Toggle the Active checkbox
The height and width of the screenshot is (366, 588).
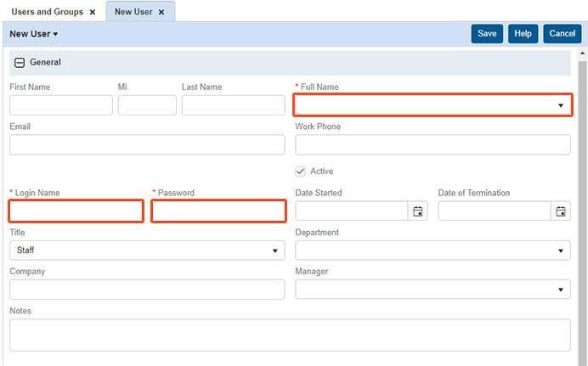click(x=300, y=171)
